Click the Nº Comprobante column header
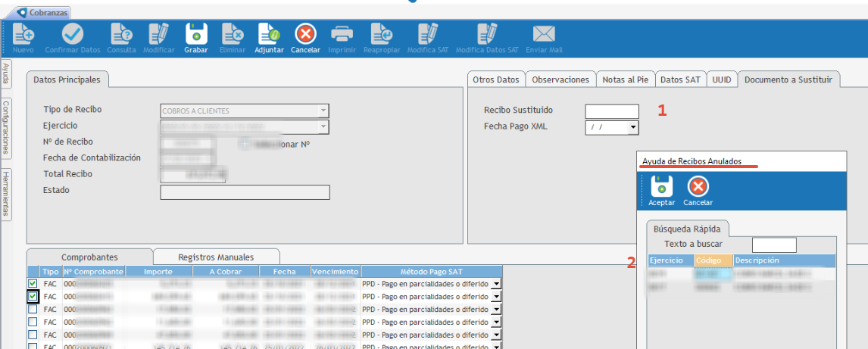The image size is (868, 349). click(x=93, y=272)
